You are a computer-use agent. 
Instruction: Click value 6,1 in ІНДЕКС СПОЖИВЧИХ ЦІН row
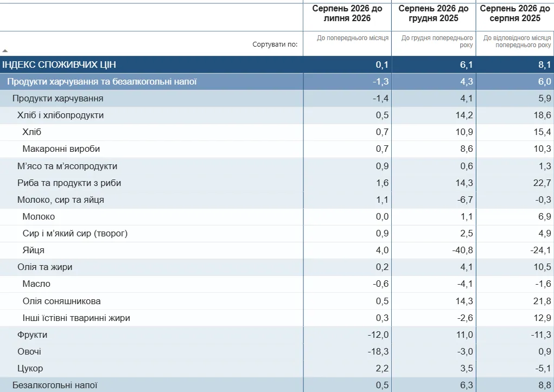pos(467,65)
